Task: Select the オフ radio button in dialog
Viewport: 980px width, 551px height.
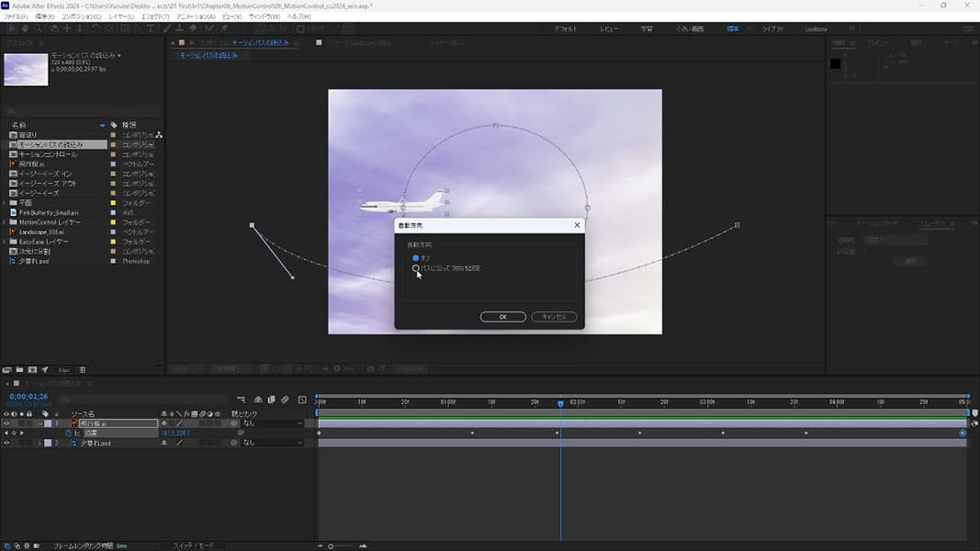Action: [416, 258]
